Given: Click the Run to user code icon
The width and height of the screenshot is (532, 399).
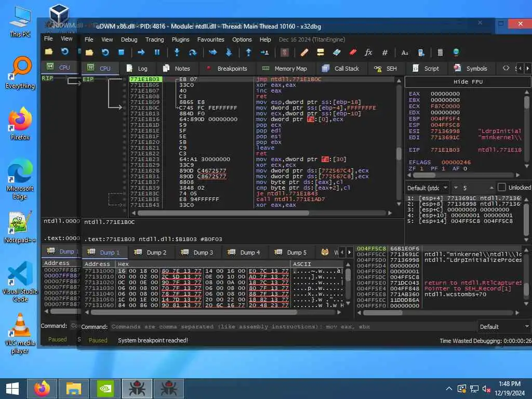Looking at the screenshot, I should pos(264,52).
